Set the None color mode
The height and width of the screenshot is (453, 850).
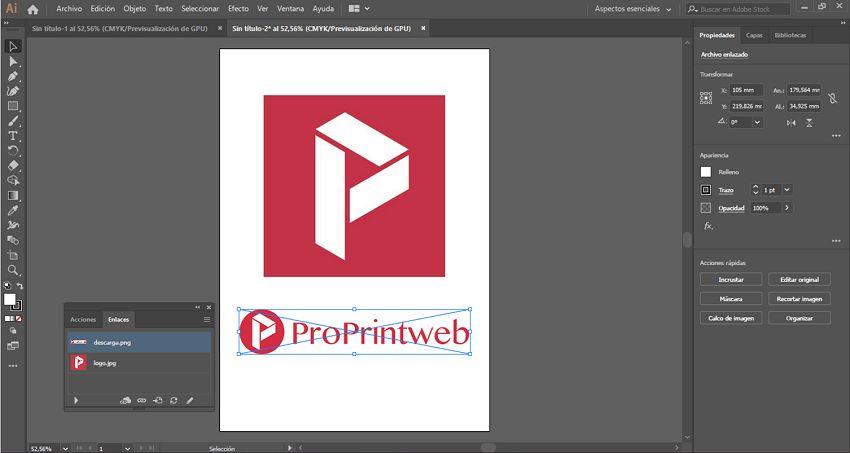click(x=20, y=319)
